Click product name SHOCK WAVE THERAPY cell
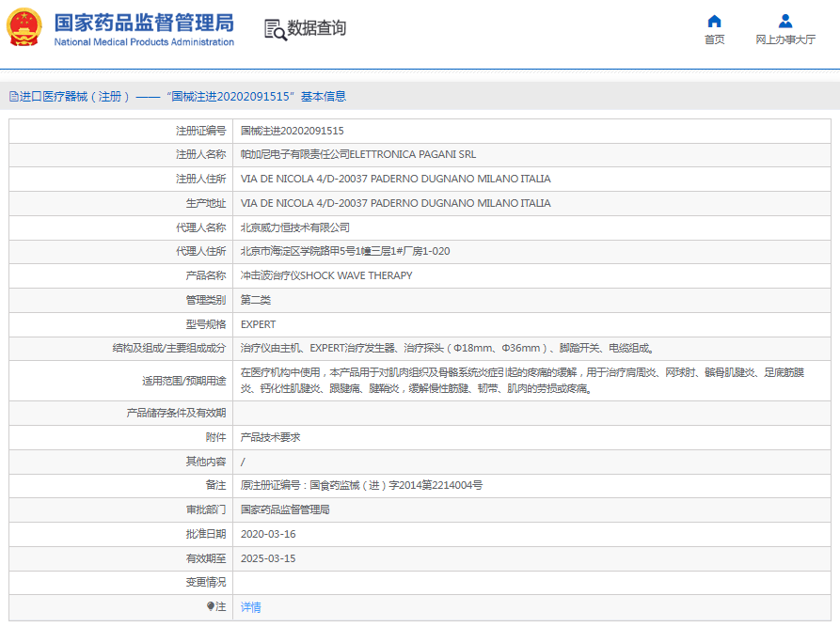Image resolution: width=840 pixels, height=627 pixels. [x=326, y=276]
